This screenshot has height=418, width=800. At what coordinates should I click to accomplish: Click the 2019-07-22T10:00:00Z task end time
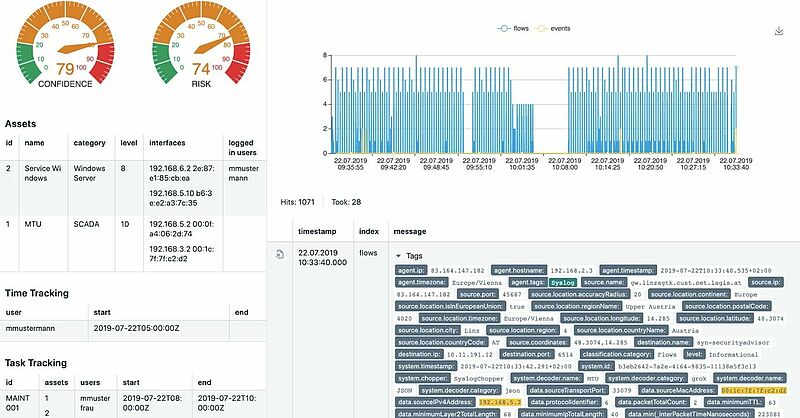(x=227, y=403)
